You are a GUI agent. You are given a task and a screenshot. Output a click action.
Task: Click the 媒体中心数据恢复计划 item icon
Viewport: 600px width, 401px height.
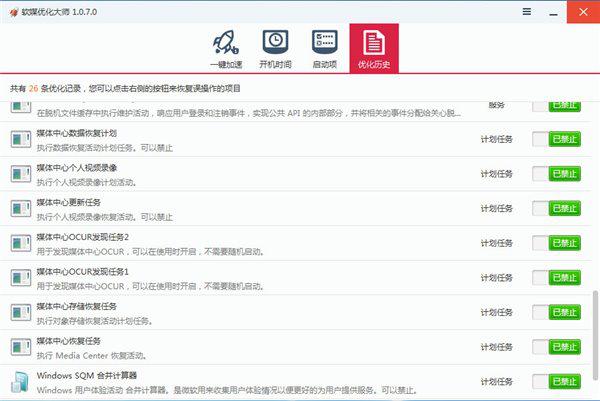21,139
